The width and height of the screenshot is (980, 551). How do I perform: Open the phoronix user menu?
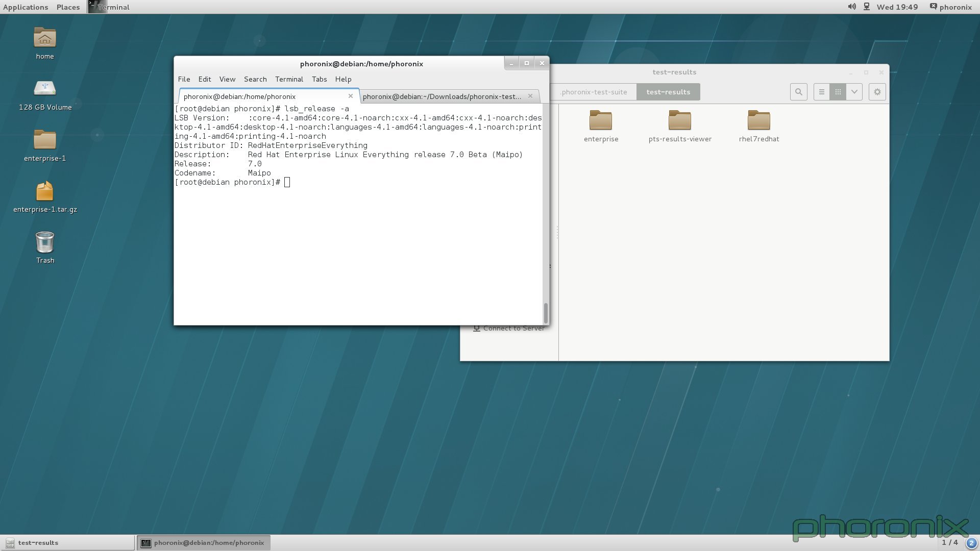pyautogui.click(x=951, y=7)
